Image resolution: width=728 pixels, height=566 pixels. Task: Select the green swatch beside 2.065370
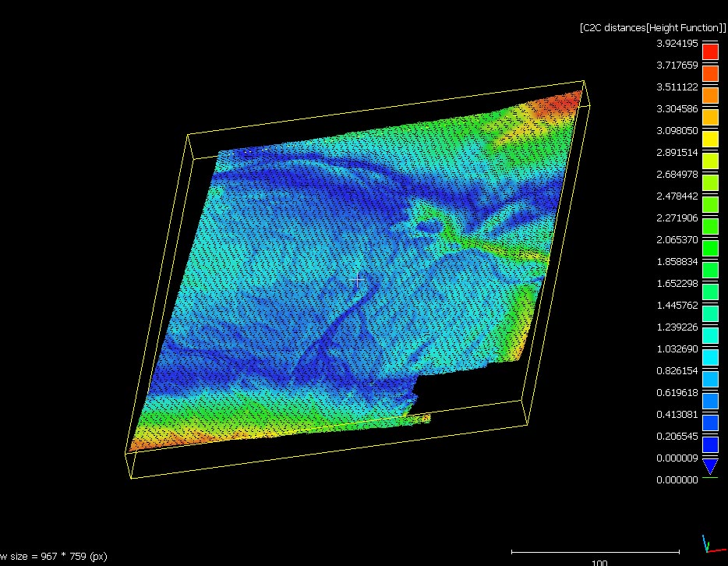pyautogui.click(x=709, y=249)
